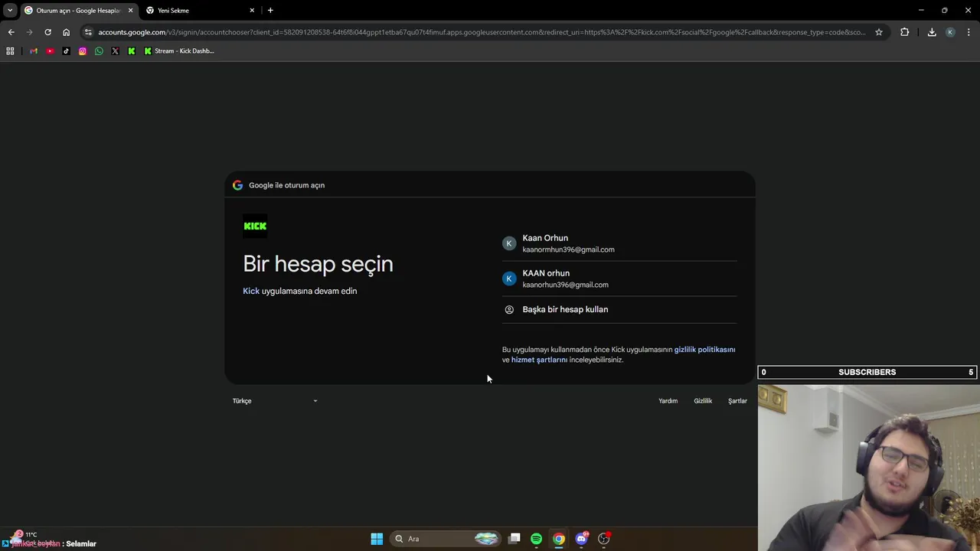Open the Türkçe language dropdown
This screenshot has width=980, height=551.
275,401
